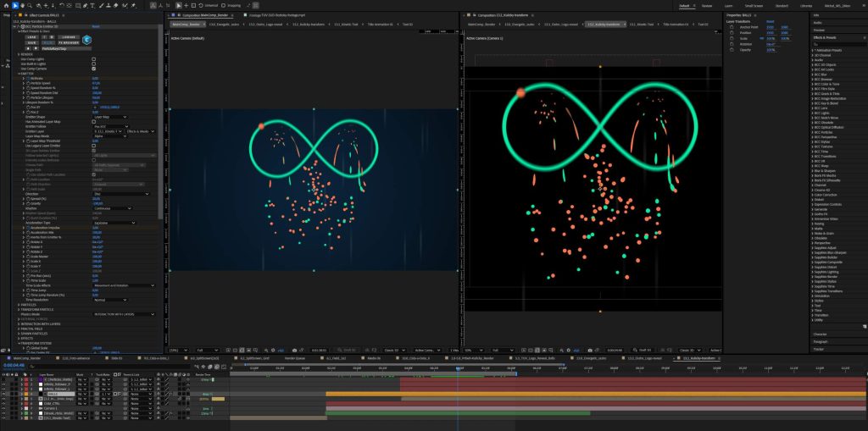This screenshot has width=868, height=431.
Task: Click the FX BROWSER button
Action: click(x=69, y=43)
